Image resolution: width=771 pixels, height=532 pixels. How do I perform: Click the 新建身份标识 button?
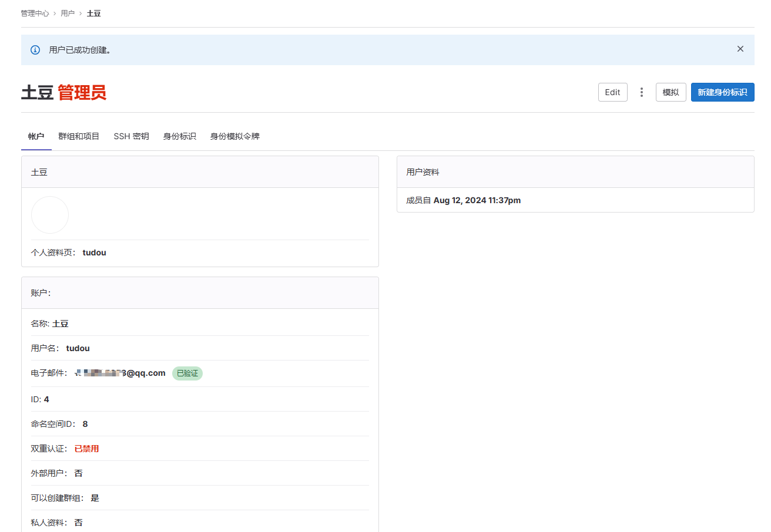pos(722,92)
